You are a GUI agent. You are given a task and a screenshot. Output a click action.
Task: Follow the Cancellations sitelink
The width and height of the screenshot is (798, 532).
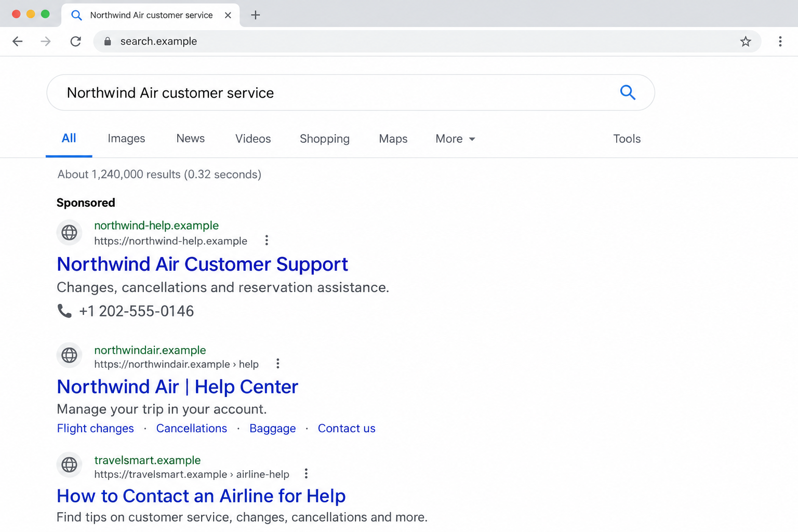pyautogui.click(x=192, y=429)
